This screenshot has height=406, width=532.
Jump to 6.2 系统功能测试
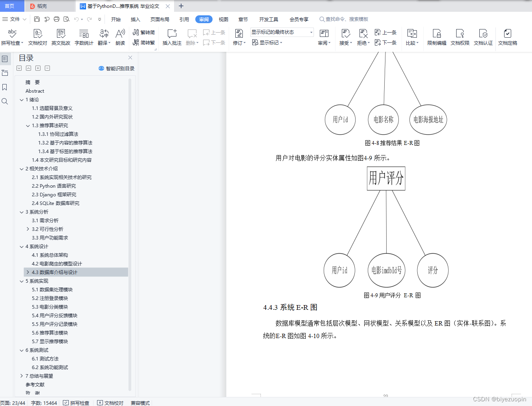click(50, 368)
